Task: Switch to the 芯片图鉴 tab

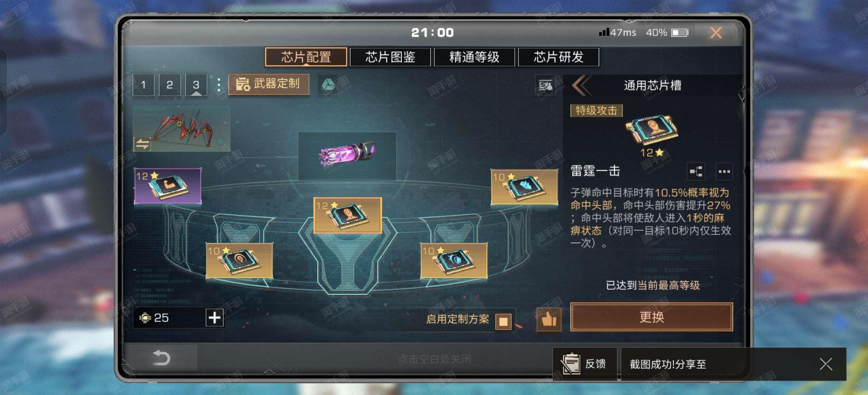Action: (x=390, y=57)
